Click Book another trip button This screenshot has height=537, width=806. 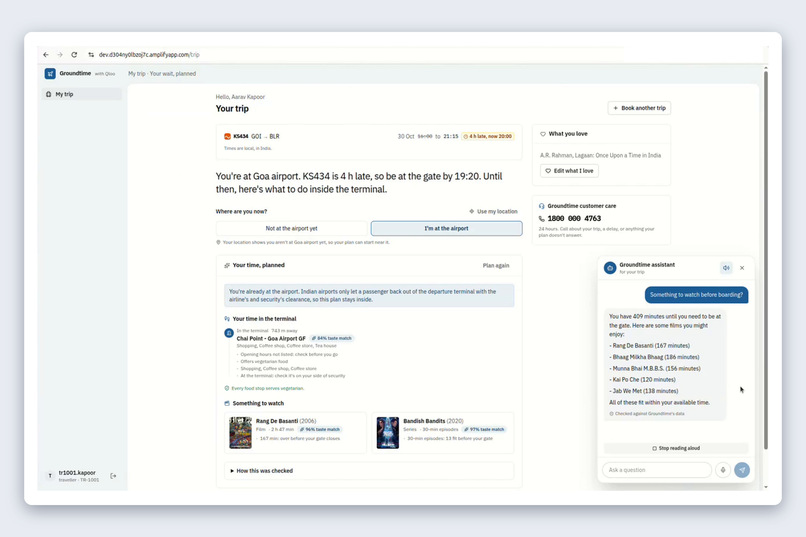(x=639, y=108)
